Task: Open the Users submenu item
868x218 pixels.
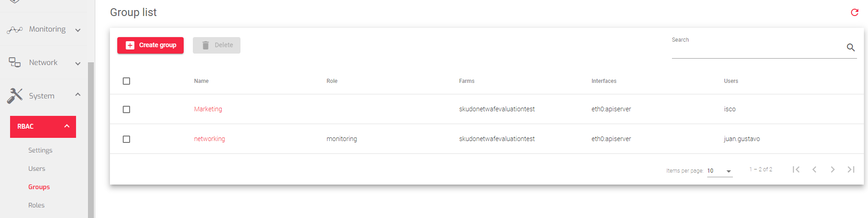Action: (37, 169)
